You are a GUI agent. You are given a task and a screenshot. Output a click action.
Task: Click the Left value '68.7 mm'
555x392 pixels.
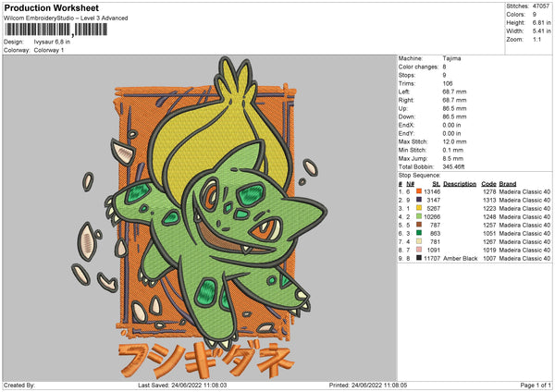click(454, 92)
